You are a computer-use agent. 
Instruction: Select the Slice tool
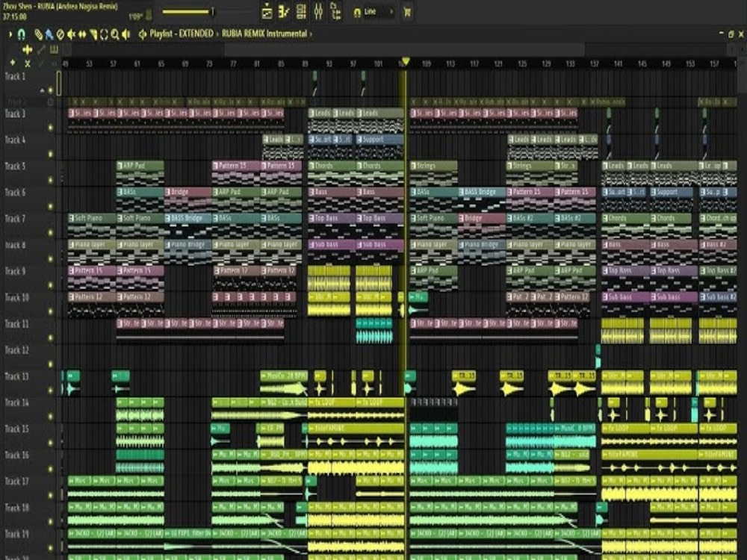[93, 34]
